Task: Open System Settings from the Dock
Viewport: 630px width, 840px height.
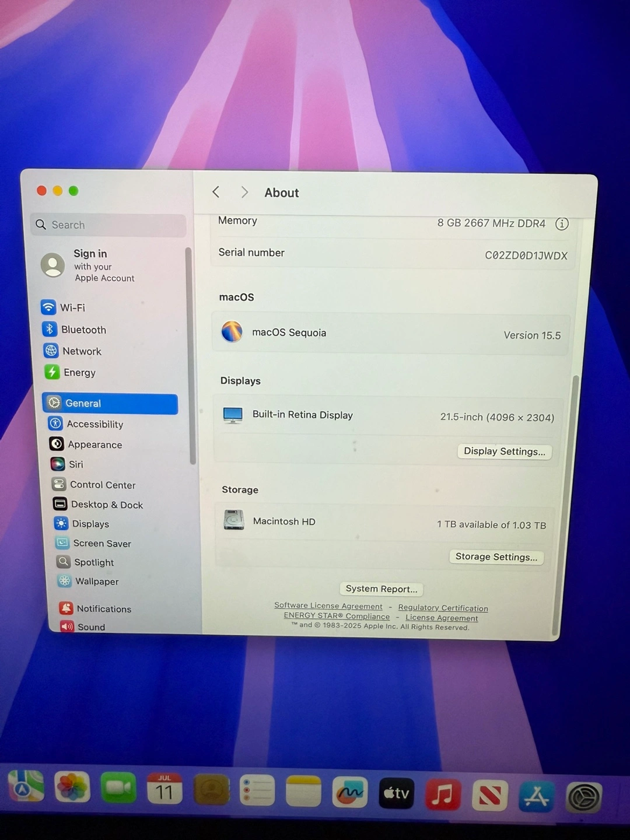Action: tap(583, 797)
